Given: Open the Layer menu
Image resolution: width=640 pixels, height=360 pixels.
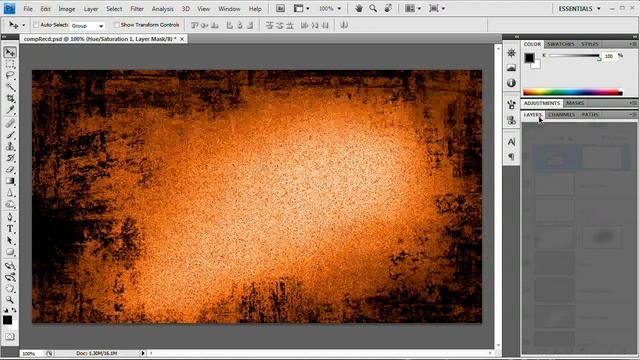Looking at the screenshot, I should pyautogui.click(x=91, y=9).
